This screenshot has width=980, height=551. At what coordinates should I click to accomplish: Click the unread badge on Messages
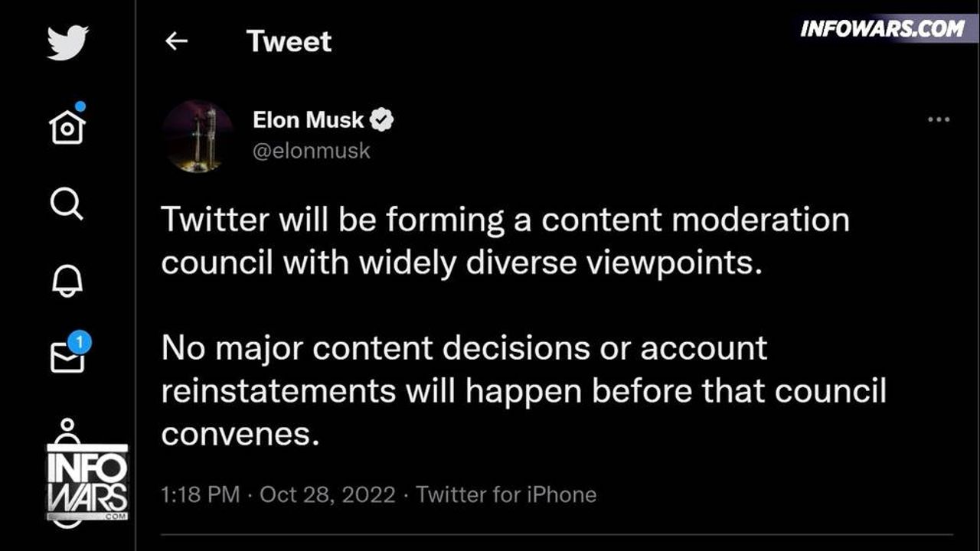pos(81,342)
